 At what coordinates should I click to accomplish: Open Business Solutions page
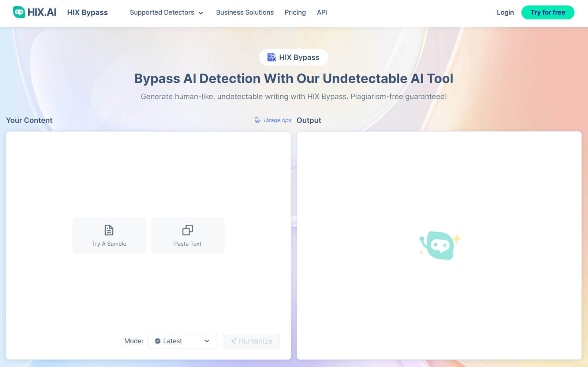[x=245, y=12]
